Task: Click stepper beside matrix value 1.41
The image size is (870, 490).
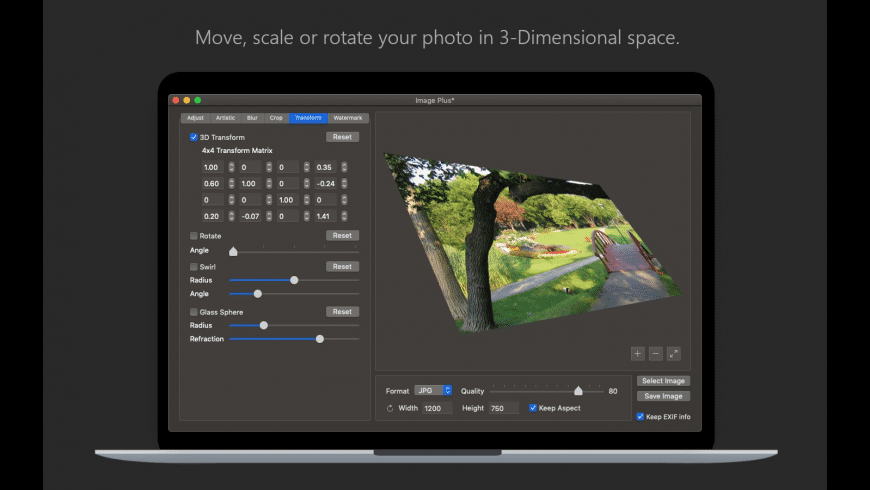Action: pos(344,216)
